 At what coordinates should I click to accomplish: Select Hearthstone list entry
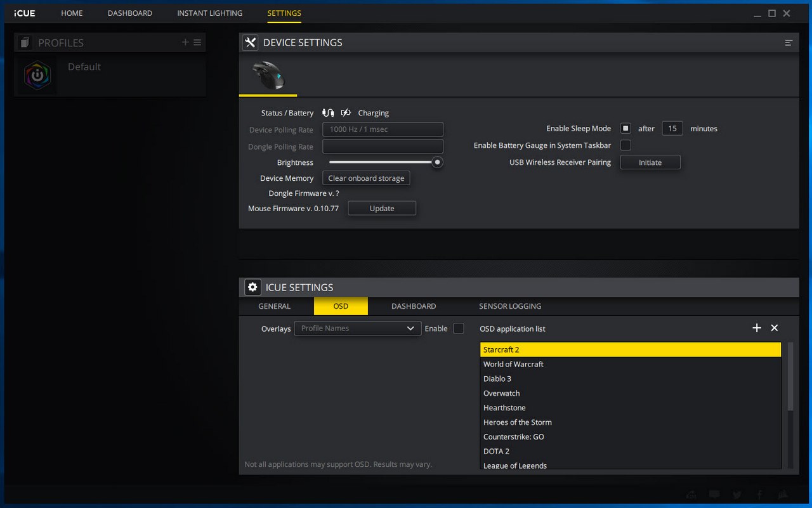pos(631,408)
